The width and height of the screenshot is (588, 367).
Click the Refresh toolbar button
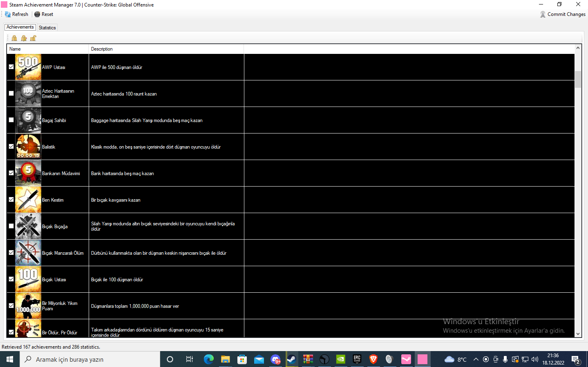pos(16,14)
